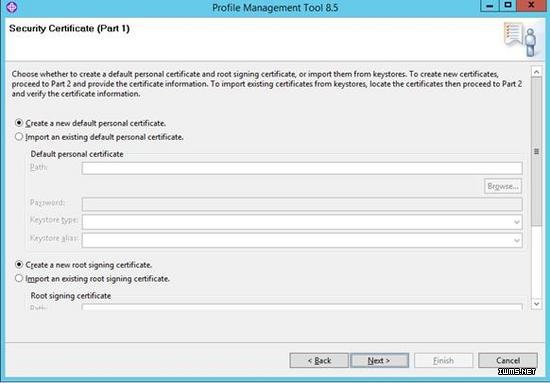Image resolution: width=550 pixels, height=383 pixels.
Task: Click the 'Root signing certificate' group label
Action: (71, 296)
